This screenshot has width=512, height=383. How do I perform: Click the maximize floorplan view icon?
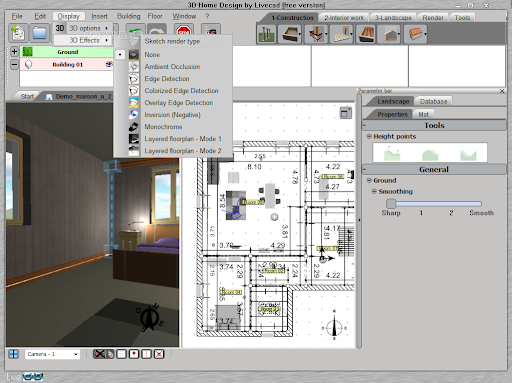pos(346,113)
